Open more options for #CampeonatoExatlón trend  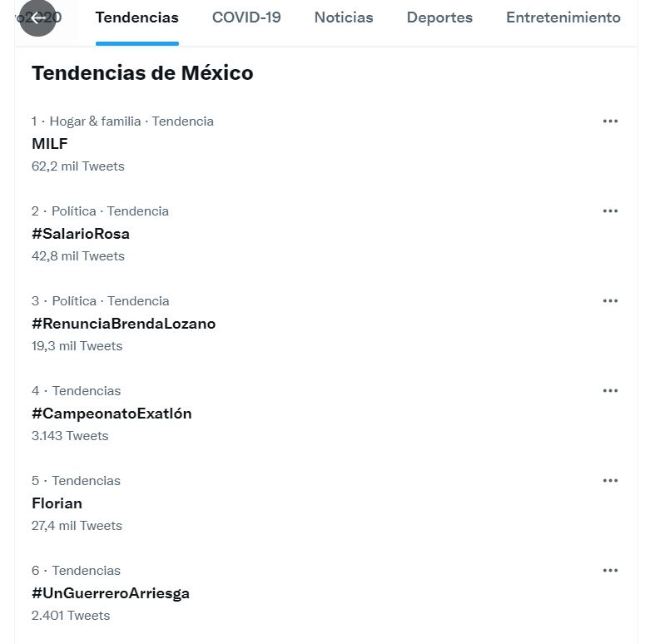tap(610, 391)
